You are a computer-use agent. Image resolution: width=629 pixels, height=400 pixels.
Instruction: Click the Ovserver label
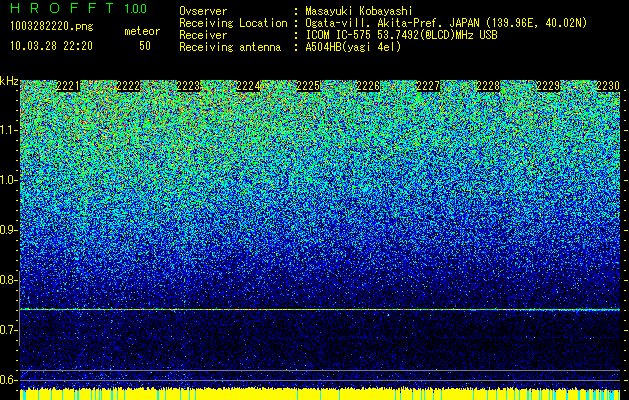coord(203,11)
